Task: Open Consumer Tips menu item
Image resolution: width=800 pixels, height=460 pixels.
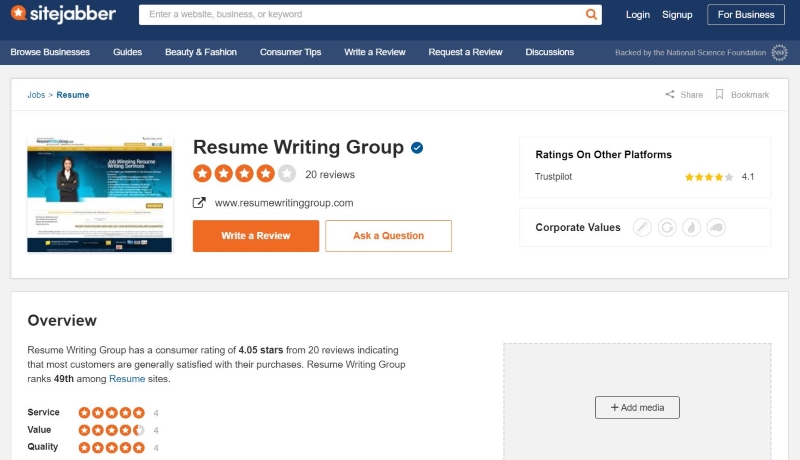Action: coord(290,52)
